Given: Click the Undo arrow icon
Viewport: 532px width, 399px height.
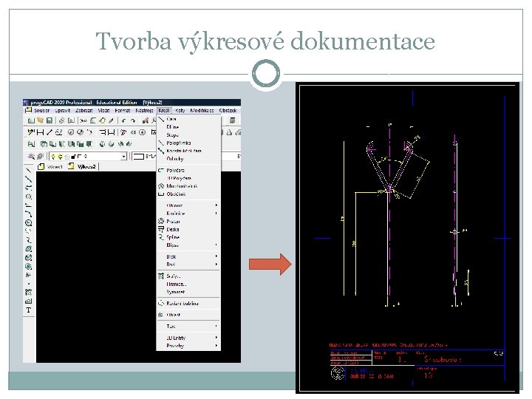Looking at the screenshot, I should [x=123, y=120].
